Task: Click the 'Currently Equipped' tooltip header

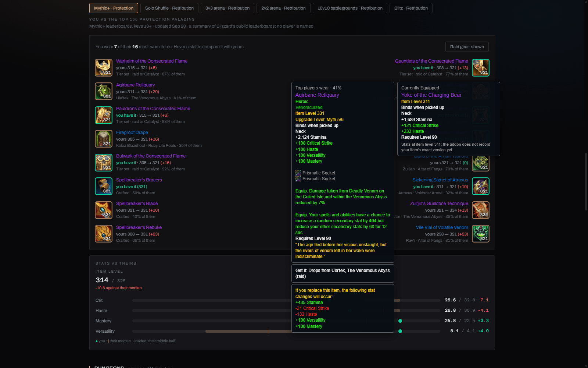Action: pos(420,88)
